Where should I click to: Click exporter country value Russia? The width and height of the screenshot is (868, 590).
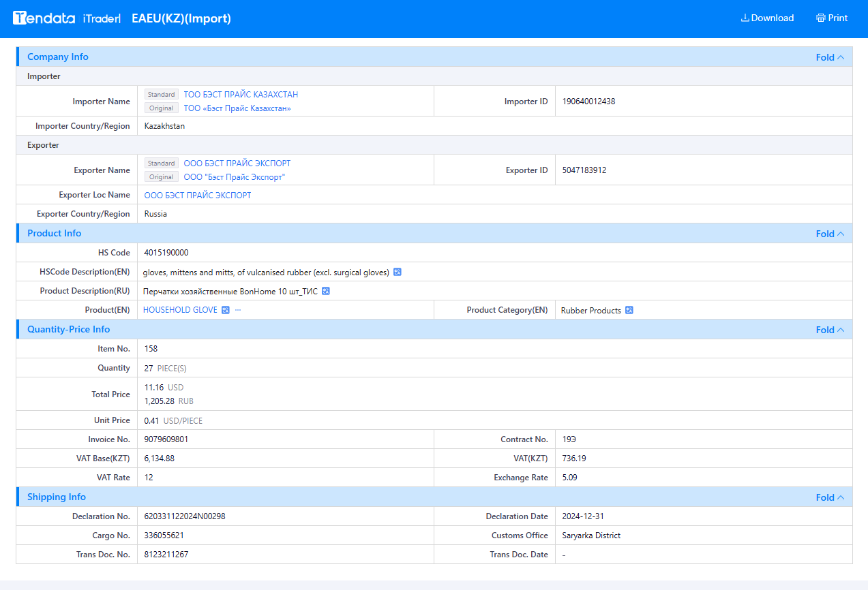coord(155,214)
